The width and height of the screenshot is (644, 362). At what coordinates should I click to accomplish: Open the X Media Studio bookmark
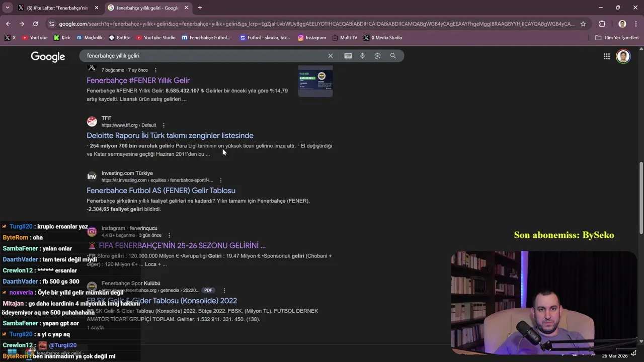[383, 38]
